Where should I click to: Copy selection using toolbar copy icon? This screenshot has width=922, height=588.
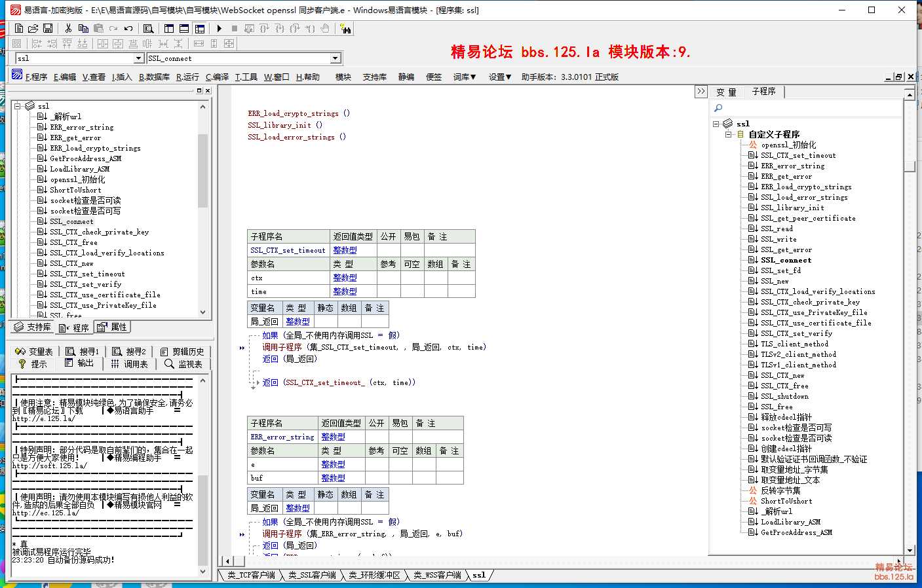(83, 28)
